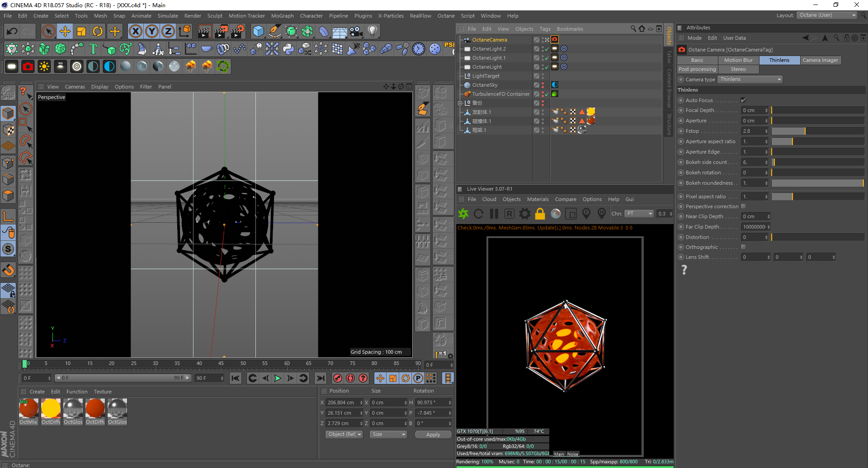Image resolution: width=868 pixels, height=468 pixels.
Task: Switch to the Motion Blur tab
Action: tap(738, 60)
